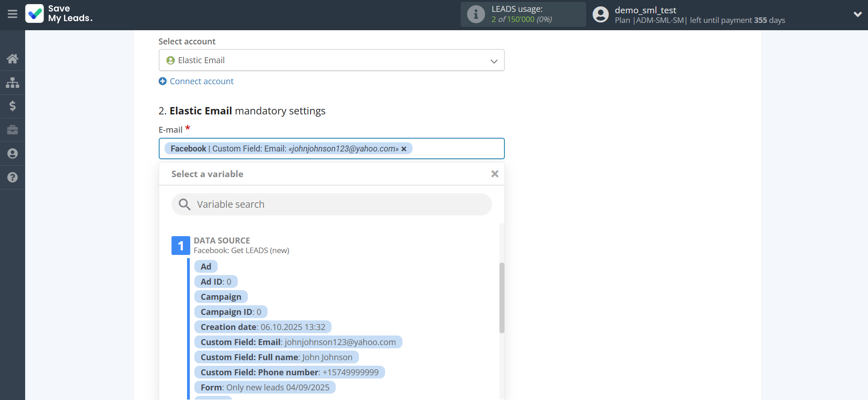Click the Save My Leads logo
The image size is (868, 400).
(x=59, y=14)
